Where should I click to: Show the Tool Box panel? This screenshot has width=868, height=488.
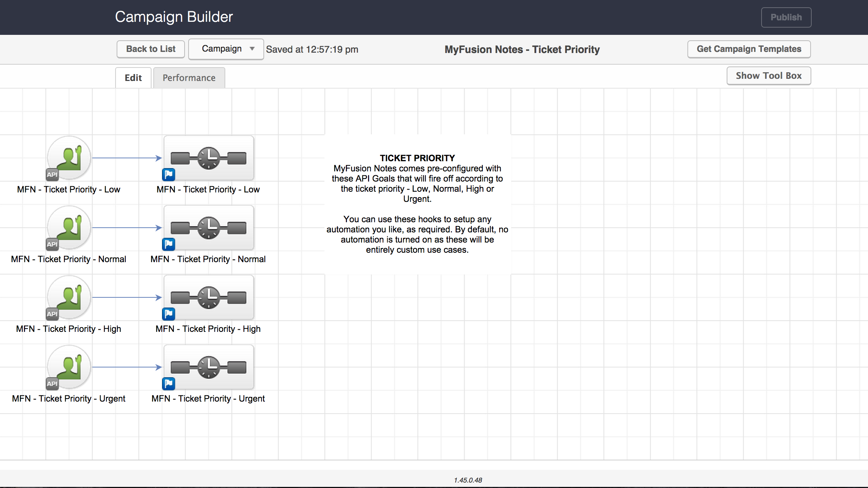pos(768,76)
